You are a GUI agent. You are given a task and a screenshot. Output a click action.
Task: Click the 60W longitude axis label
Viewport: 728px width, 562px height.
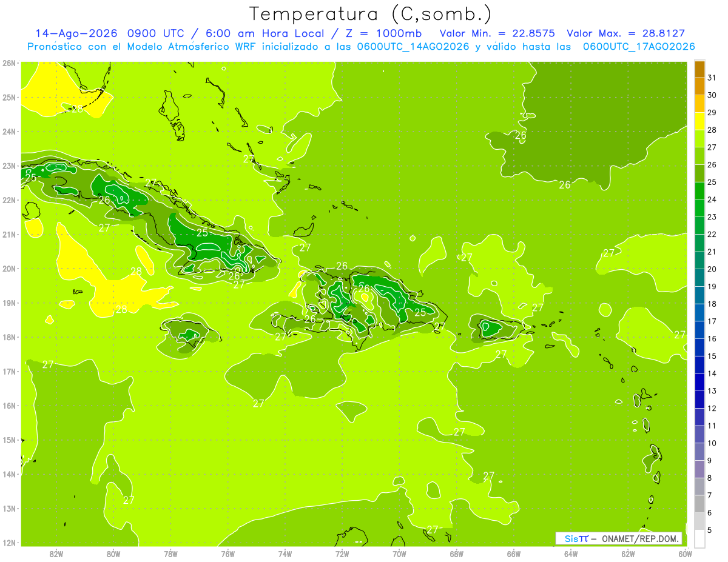686,554
